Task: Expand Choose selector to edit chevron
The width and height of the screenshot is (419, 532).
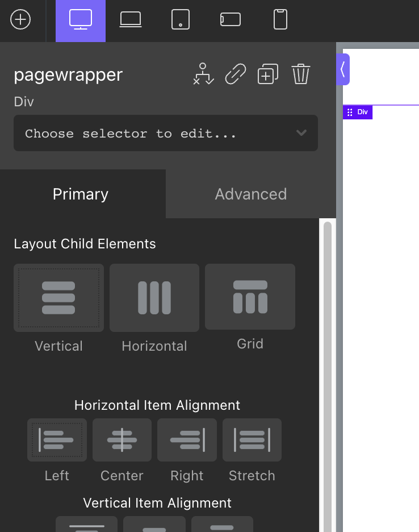Action: coord(301,133)
